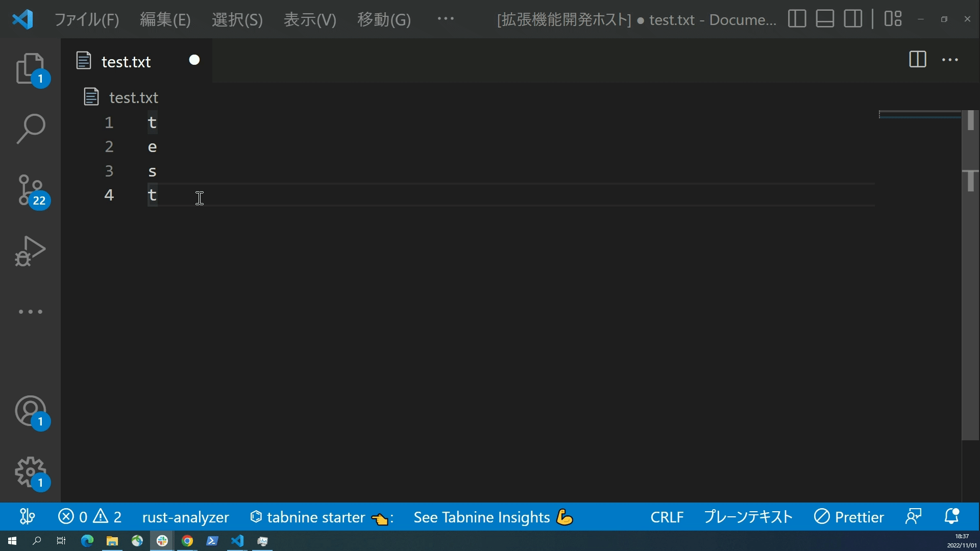Switch to PowerShell in taskbar
The image size is (980, 551).
(212, 541)
